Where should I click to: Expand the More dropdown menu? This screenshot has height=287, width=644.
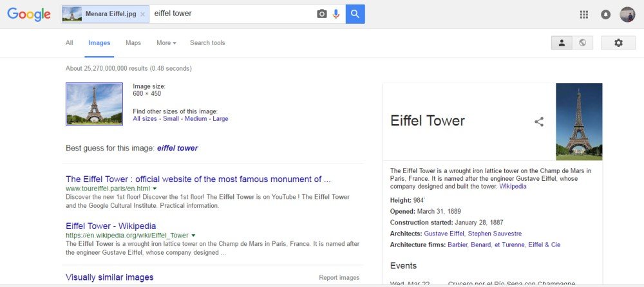pos(166,42)
